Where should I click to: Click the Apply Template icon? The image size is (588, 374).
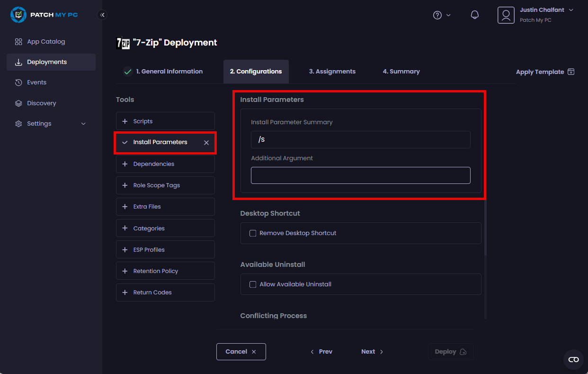point(571,72)
